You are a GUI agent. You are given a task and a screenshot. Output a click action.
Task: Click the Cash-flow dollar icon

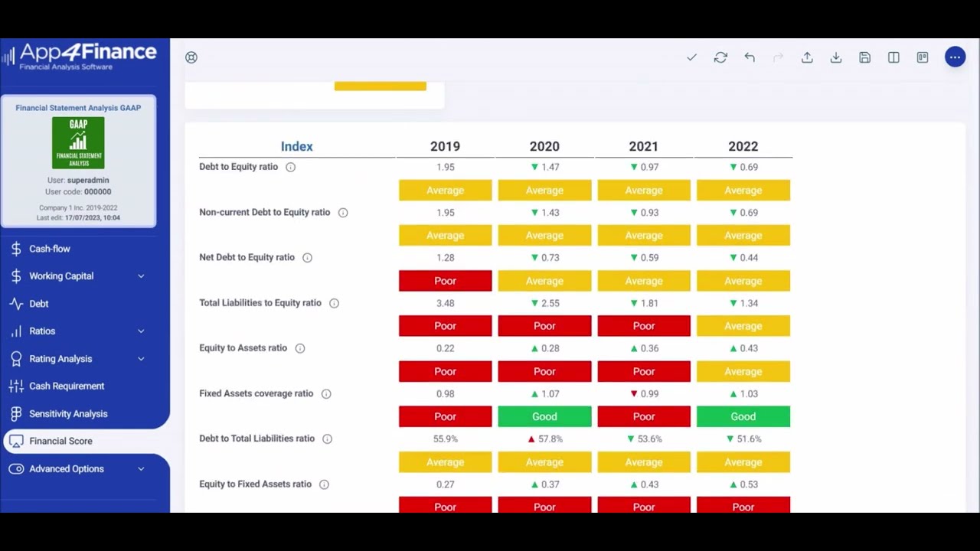point(16,249)
